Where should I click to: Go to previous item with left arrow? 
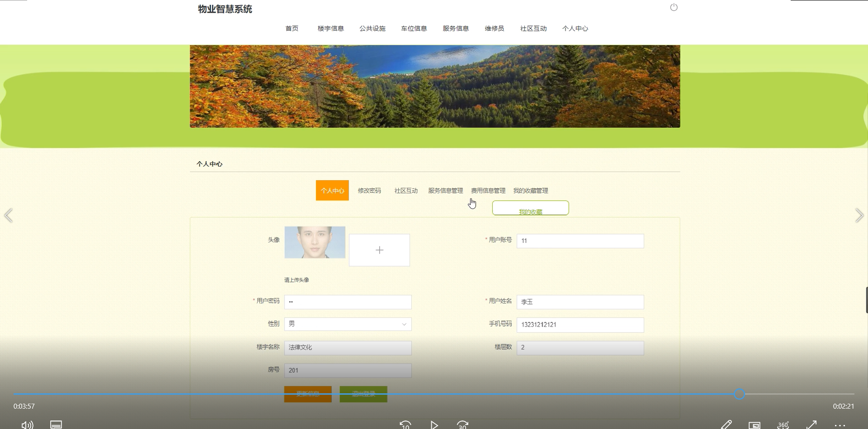pos(8,215)
